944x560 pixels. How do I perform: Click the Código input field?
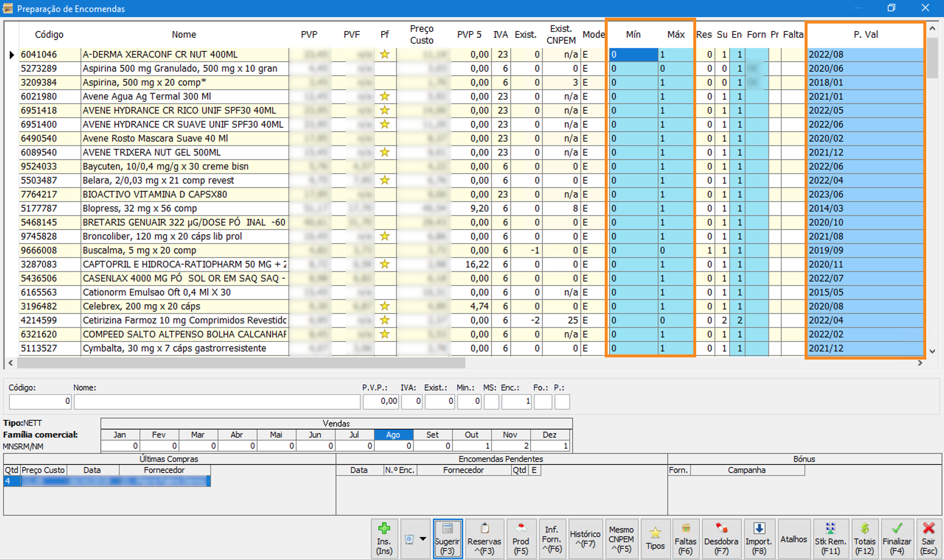tap(40, 402)
